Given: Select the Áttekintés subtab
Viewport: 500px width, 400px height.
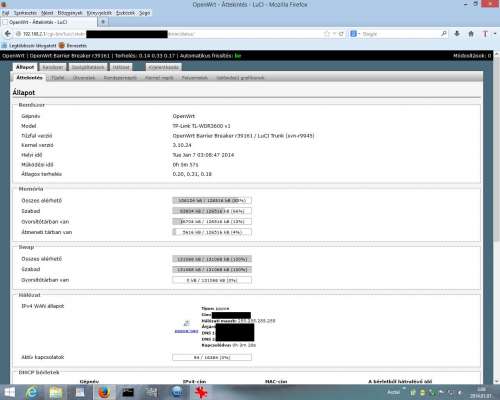Looking at the screenshot, I should 29,78.
